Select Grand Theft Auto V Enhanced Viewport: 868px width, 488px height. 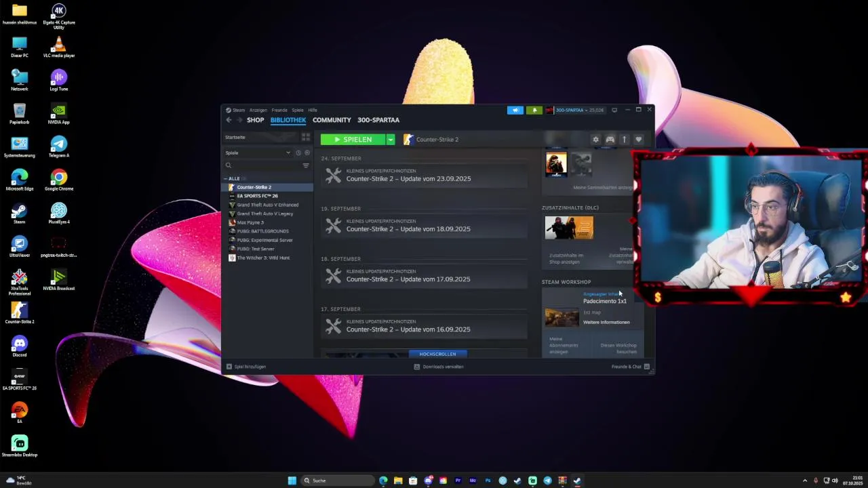[x=269, y=205]
